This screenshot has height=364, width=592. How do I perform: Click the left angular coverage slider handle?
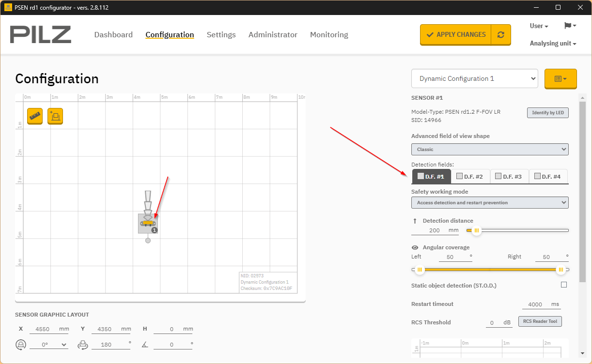coord(420,270)
